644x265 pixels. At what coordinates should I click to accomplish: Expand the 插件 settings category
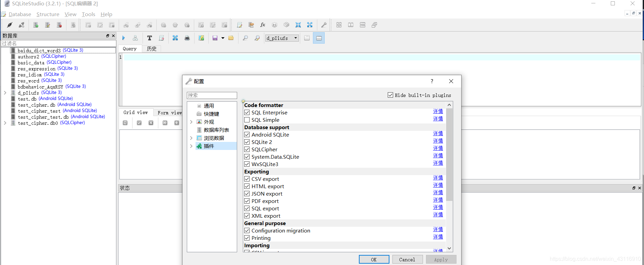point(191,146)
